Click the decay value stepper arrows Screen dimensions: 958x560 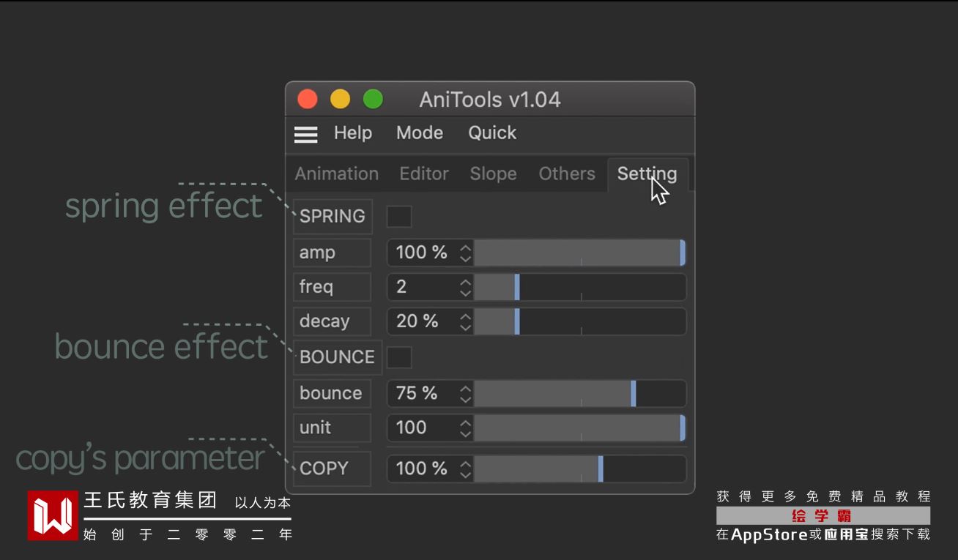click(465, 321)
